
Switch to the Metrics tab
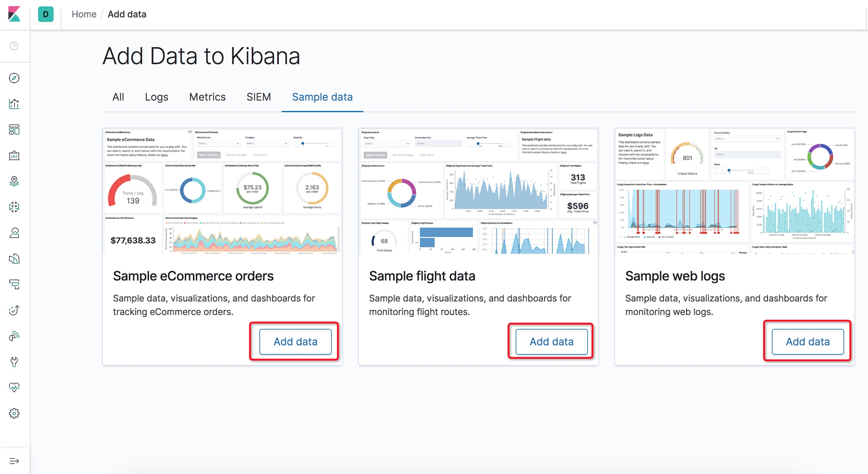[207, 97]
